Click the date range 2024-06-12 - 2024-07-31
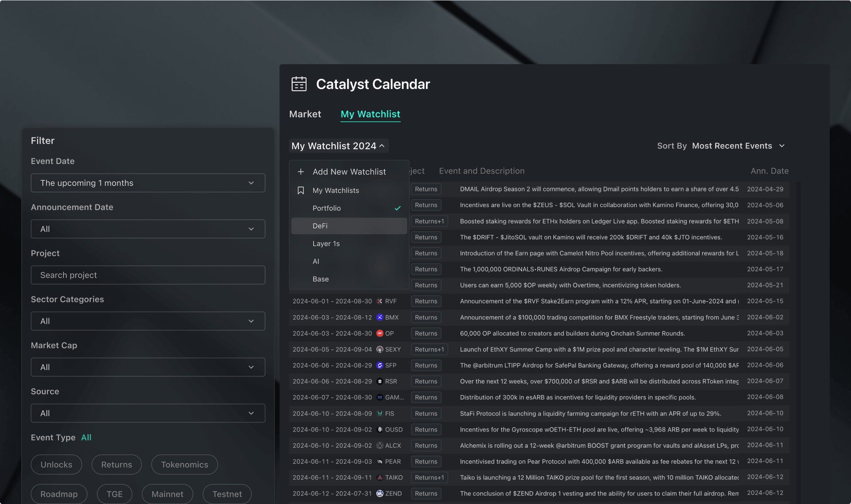851x504 pixels. 332,493
